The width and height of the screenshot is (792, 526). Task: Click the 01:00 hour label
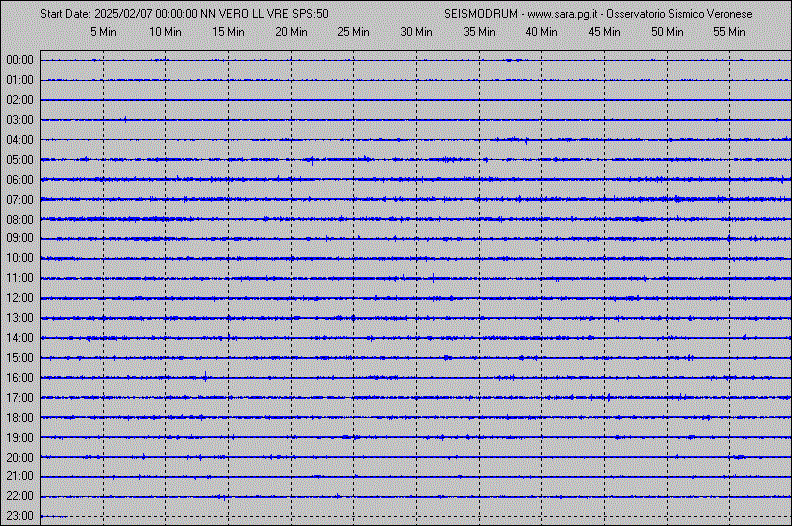click(20, 80)
